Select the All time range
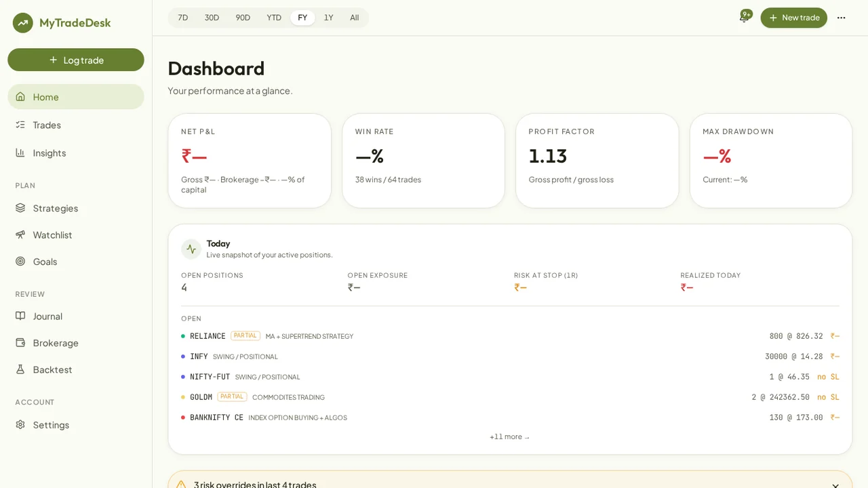 pos(355,18)
